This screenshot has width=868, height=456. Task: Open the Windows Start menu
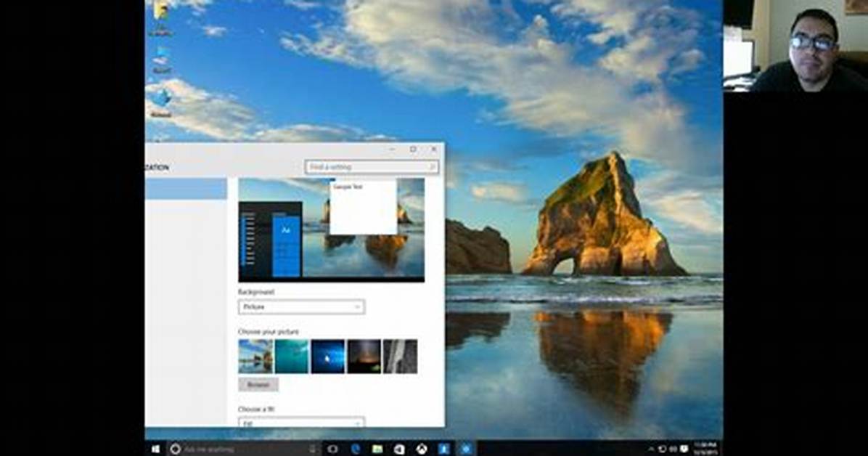[x=155, y=449]
